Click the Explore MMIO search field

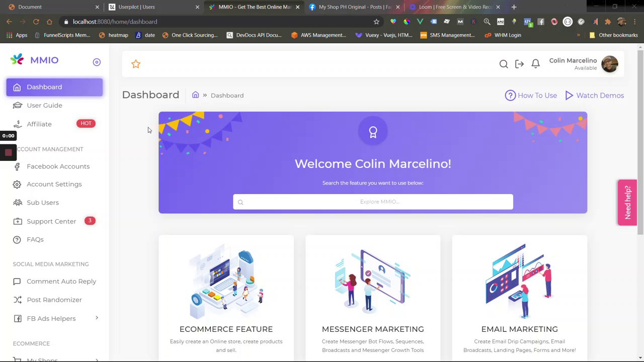coord(373,202)
